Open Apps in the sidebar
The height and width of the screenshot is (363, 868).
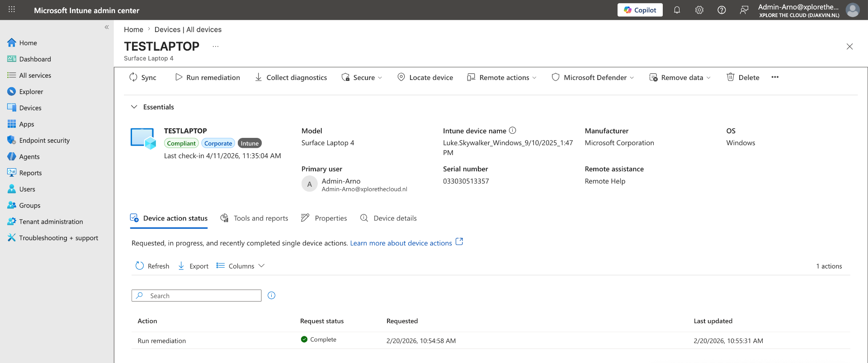pos(21,124)
